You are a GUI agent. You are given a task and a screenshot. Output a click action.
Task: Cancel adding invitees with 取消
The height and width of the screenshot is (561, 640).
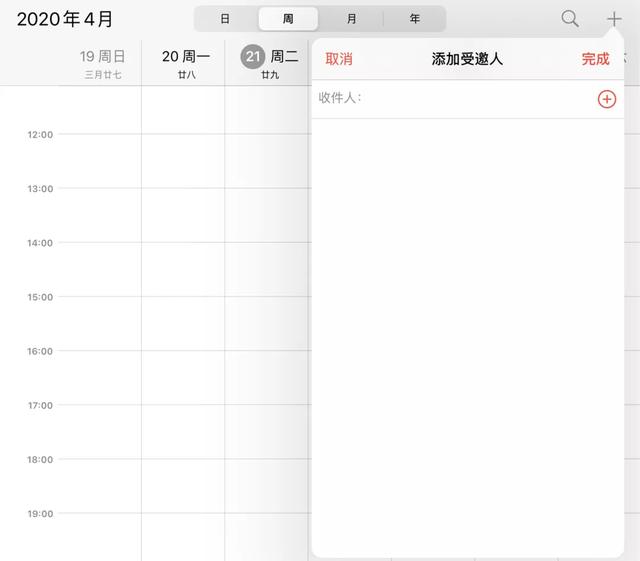click(x=339, y=59)
